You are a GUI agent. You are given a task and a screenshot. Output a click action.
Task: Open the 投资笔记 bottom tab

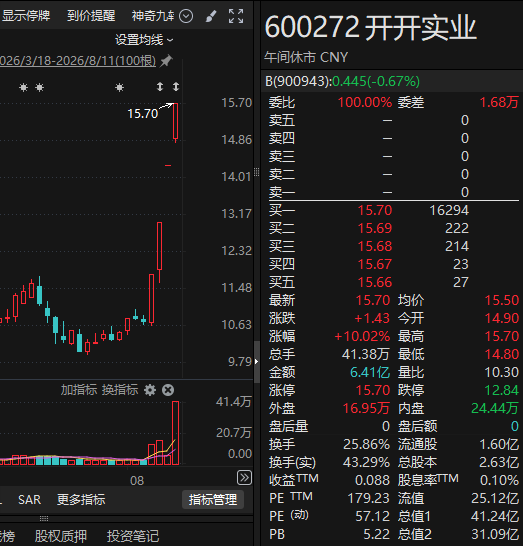(133, 536)
